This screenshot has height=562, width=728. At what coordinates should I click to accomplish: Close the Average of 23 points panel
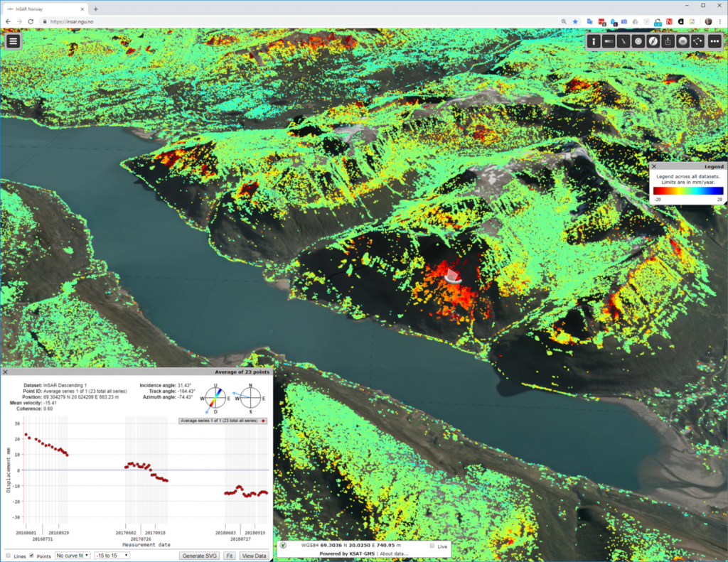(x=5, y=372)
